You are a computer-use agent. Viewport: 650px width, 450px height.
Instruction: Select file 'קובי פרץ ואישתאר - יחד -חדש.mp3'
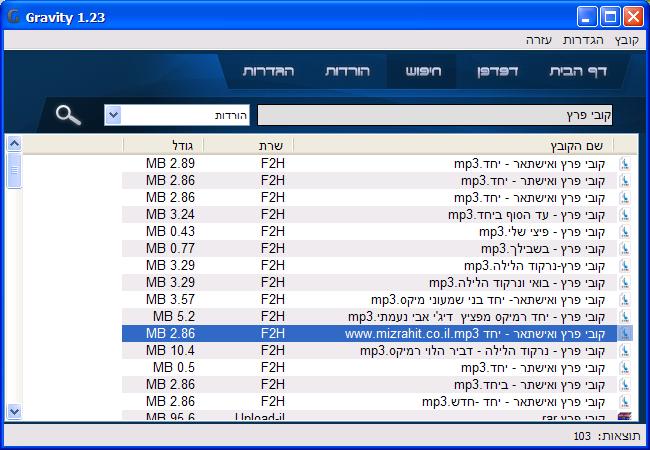pos(514,402)
